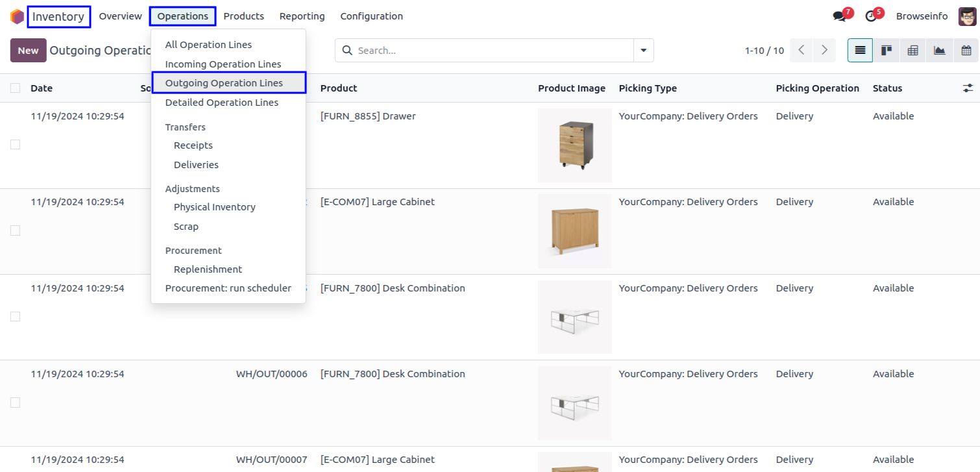Image resolution: width=980 pixels, height=472 pixels.
Task: Switch to Pivot table view
Action: [913, 51]
